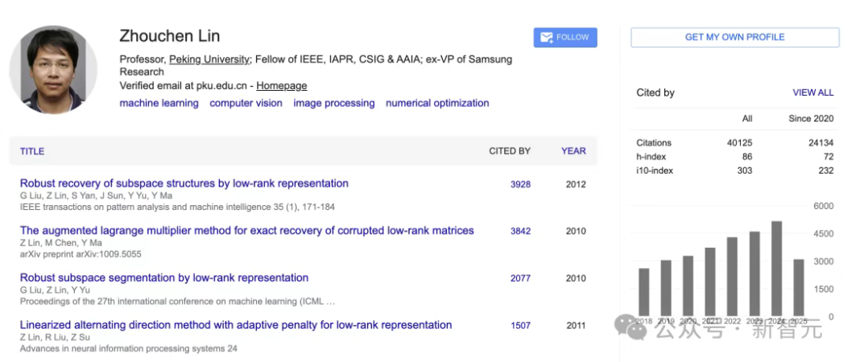Open Zhouchen Lin's profile photo

tap(53, 69)
